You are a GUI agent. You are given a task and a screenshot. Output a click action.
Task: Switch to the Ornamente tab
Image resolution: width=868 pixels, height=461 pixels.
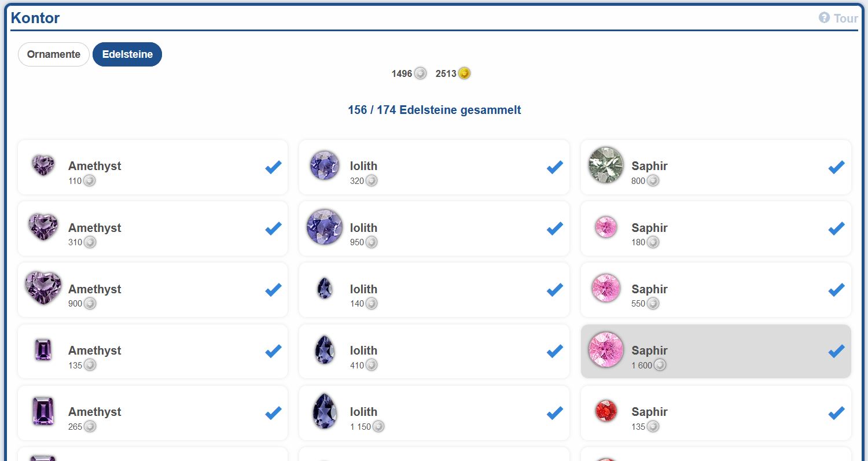click(54, 54)
